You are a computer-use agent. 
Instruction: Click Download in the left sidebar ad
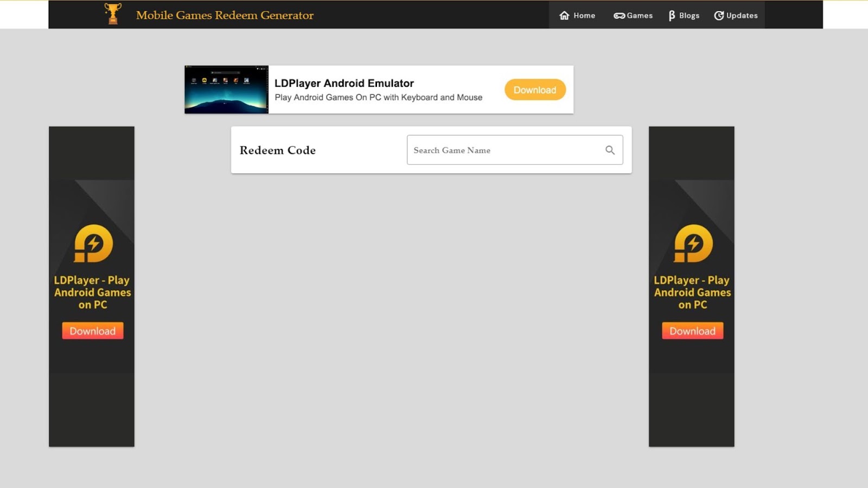click(x=93, y=331)
